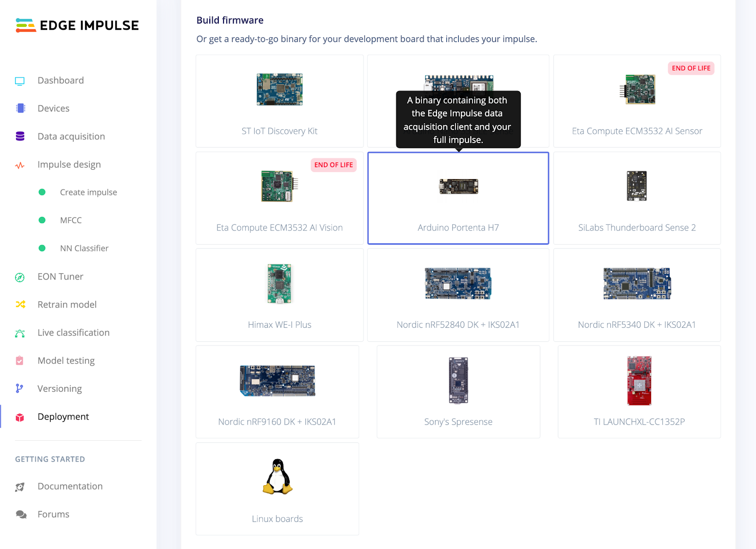This screenshot has height=549, width=756.
Task: Click the Dashboard monitor icon
Action: [x=20, y=81]
